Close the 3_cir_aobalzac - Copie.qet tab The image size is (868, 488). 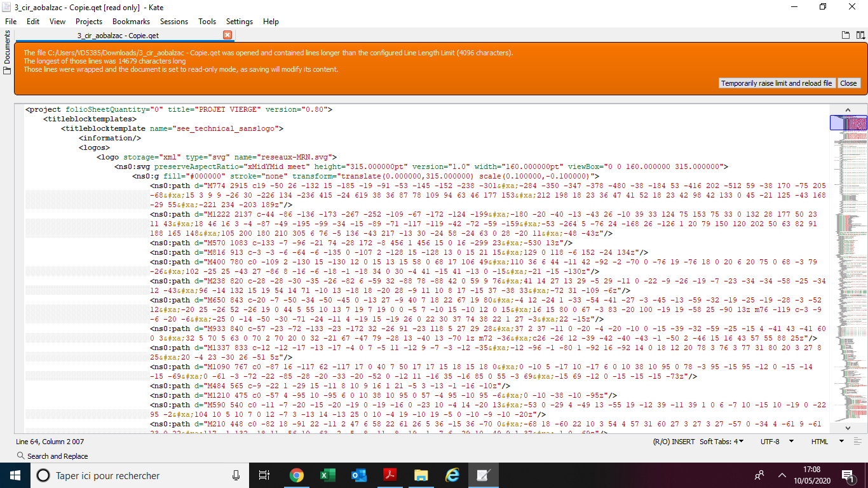click(227, 35)
